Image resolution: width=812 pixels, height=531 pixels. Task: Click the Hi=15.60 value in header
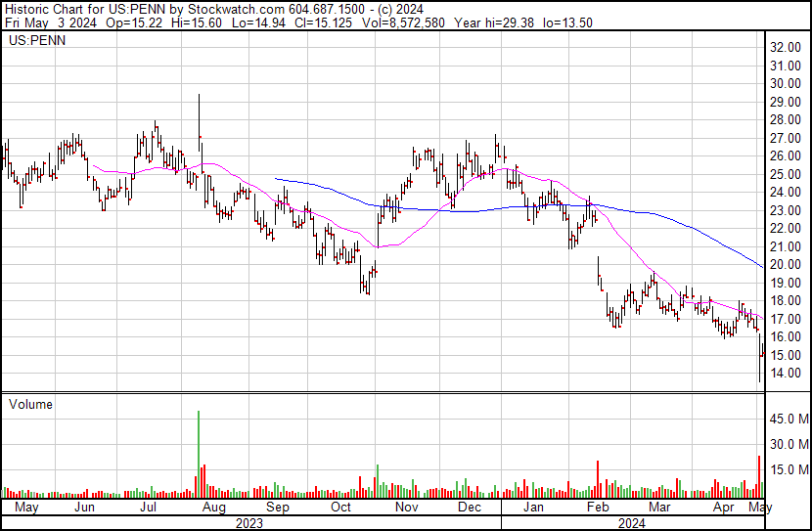198,22
